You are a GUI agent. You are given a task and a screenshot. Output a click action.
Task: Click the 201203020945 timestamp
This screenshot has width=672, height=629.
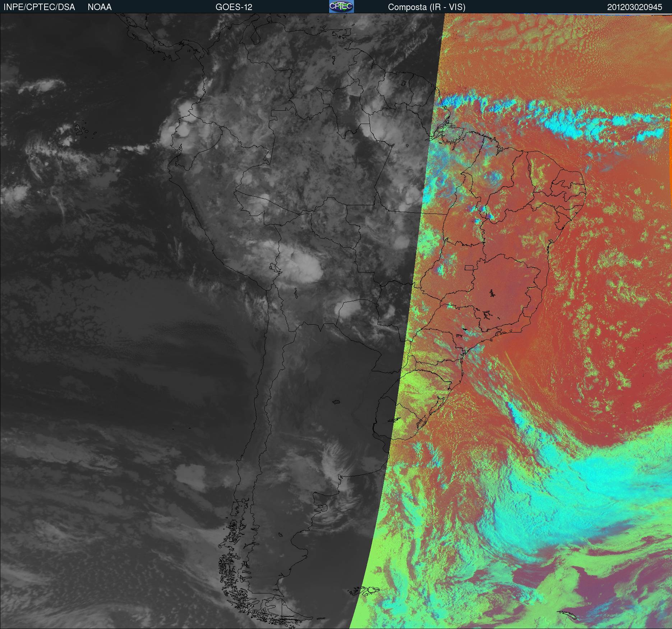click(x=635, y=7)
